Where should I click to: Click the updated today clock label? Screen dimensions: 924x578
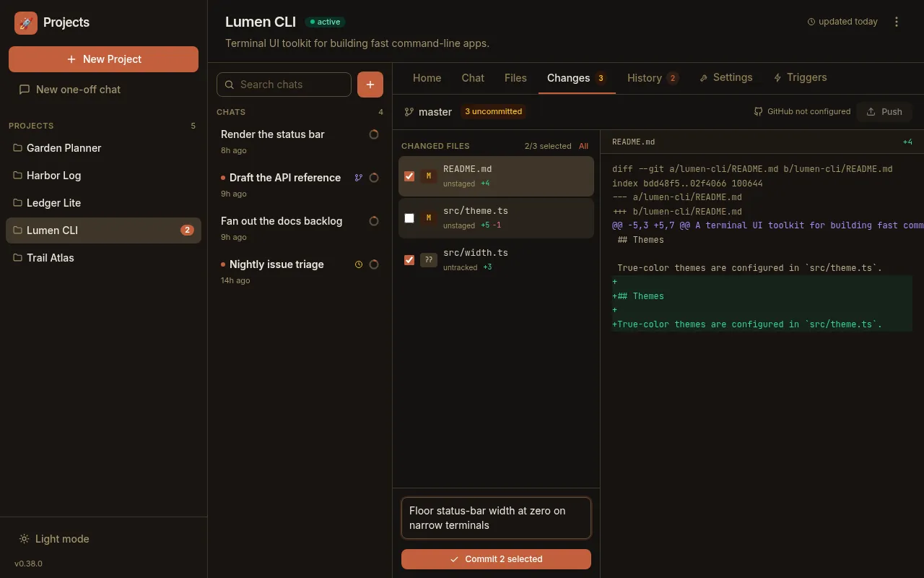point(842,22)
